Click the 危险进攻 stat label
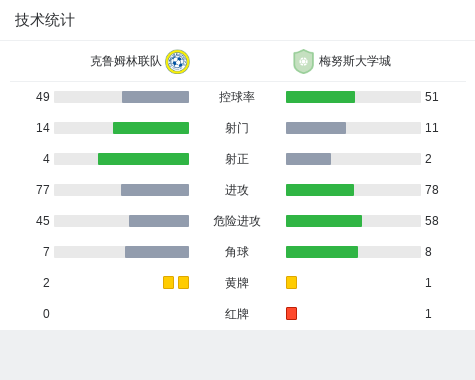Screen dimensions: 475x380 pos(237,221)
